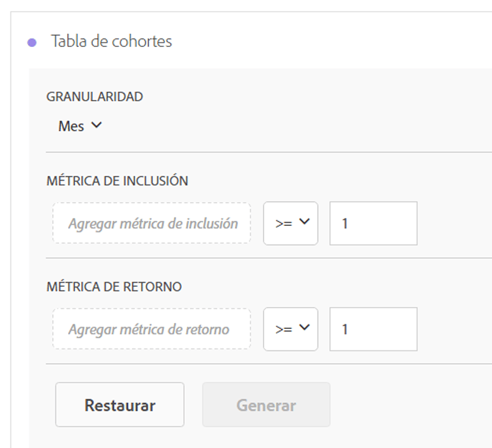Click the Generar button
Image resolution: width=492 pixels, height=448 pixels.
266,405
